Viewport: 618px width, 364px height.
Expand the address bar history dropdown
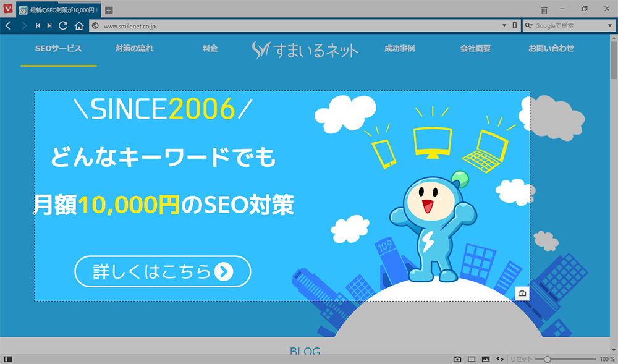(x=504, y=26)
